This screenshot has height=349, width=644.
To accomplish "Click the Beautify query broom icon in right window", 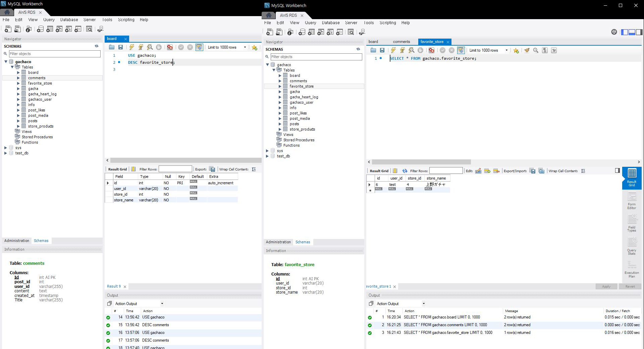I will click(527, 50).
